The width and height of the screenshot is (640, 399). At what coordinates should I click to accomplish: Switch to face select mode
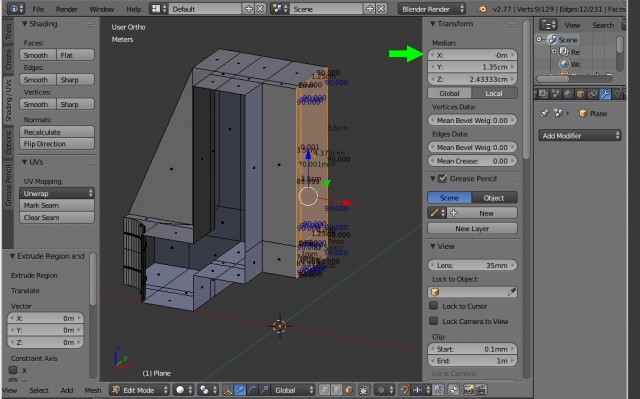348,390
